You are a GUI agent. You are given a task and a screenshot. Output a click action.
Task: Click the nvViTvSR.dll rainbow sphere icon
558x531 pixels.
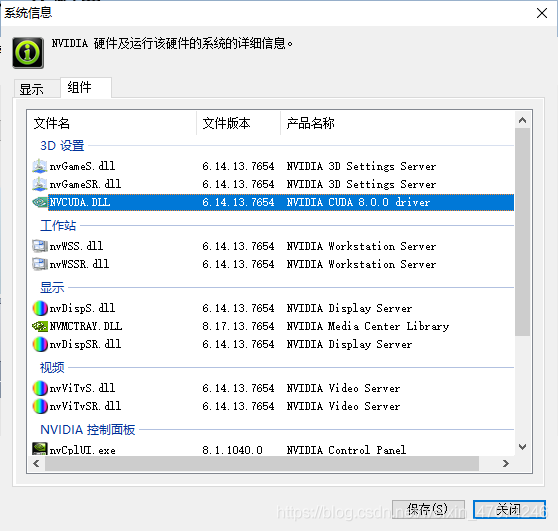40,406
